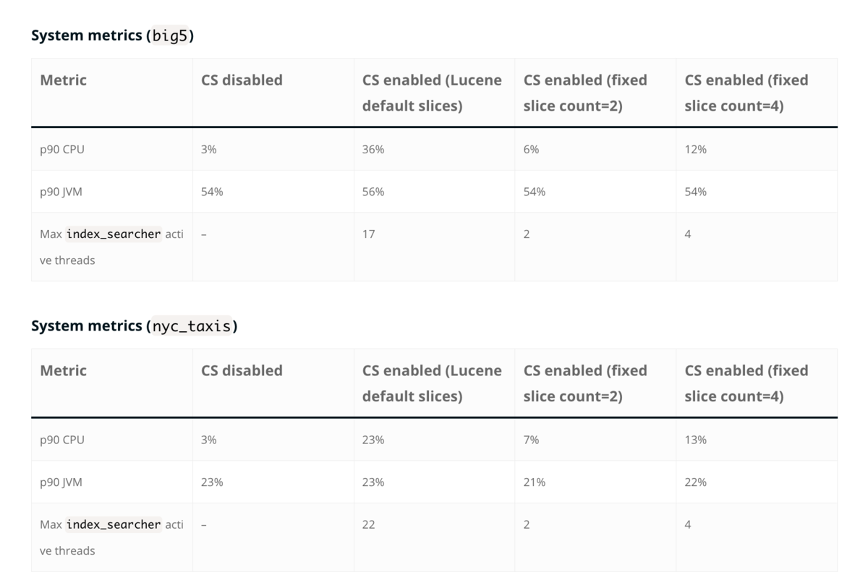Click the System metrics (nyc_taxis) heading
The image size is (868, 588).
pyautogui.click(x=135, y=326)
